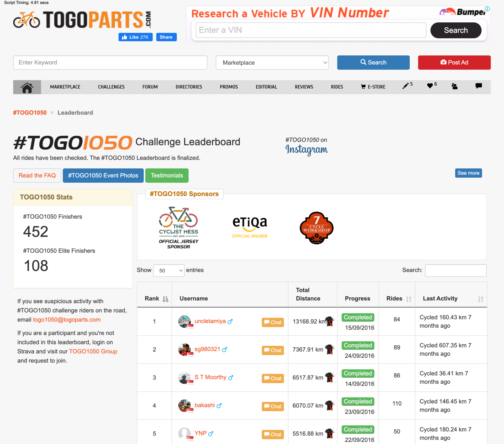Open the FORUM menu tab
This screenshot has width=504, height=444.
coord(150,87)
